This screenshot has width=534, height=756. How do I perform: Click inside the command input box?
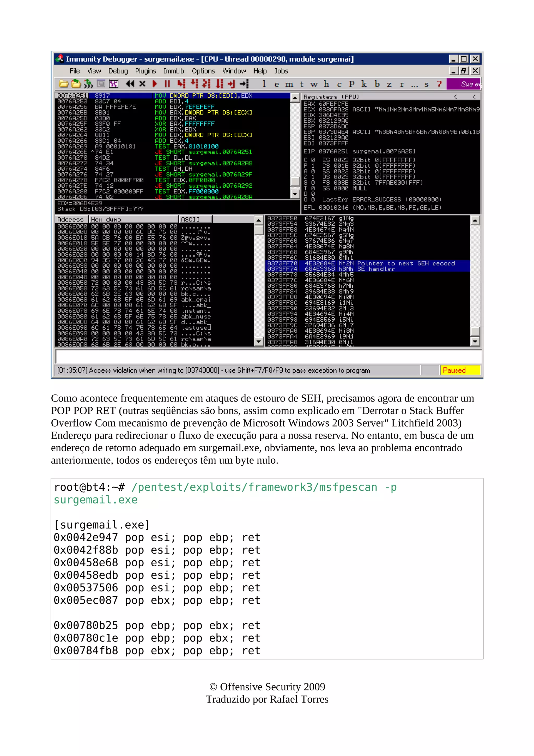269,357
